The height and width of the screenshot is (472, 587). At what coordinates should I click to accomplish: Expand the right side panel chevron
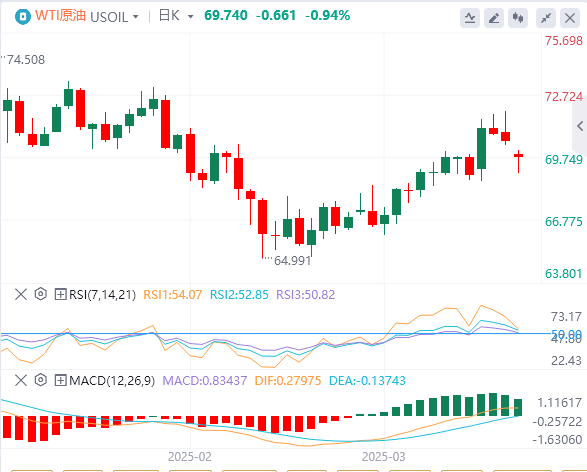580,126
